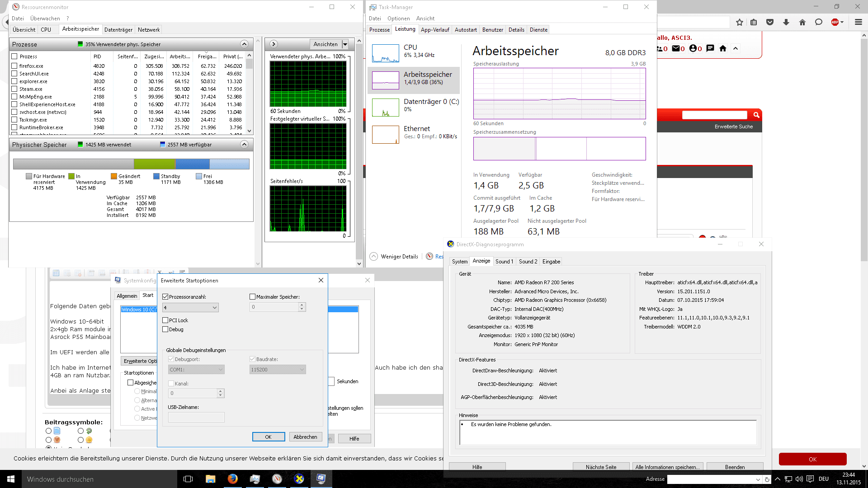Switch to Systemkonfiguration taskbar icon
Screen dimensions: 868x488
coord(321,479)
